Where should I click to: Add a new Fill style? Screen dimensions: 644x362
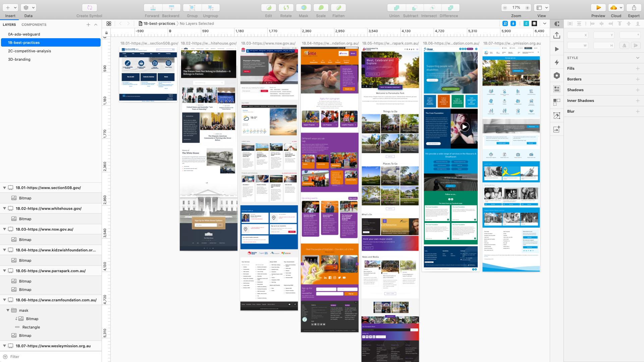[x=638, y=68]
